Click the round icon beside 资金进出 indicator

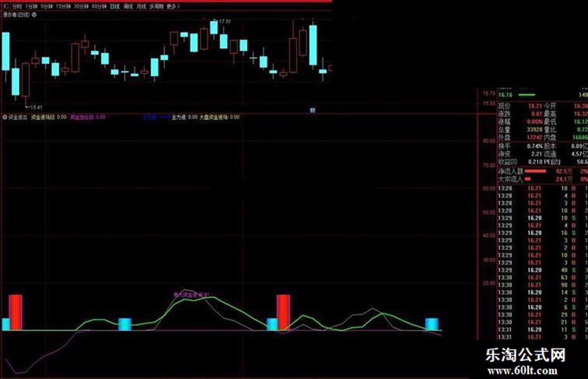[x=5, y=117]
